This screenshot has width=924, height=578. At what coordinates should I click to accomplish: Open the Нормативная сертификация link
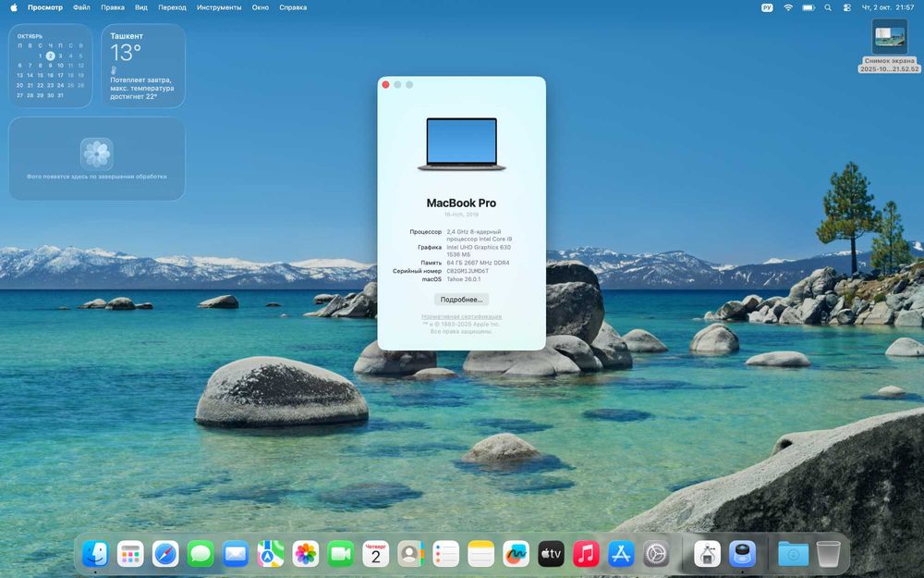461,316
